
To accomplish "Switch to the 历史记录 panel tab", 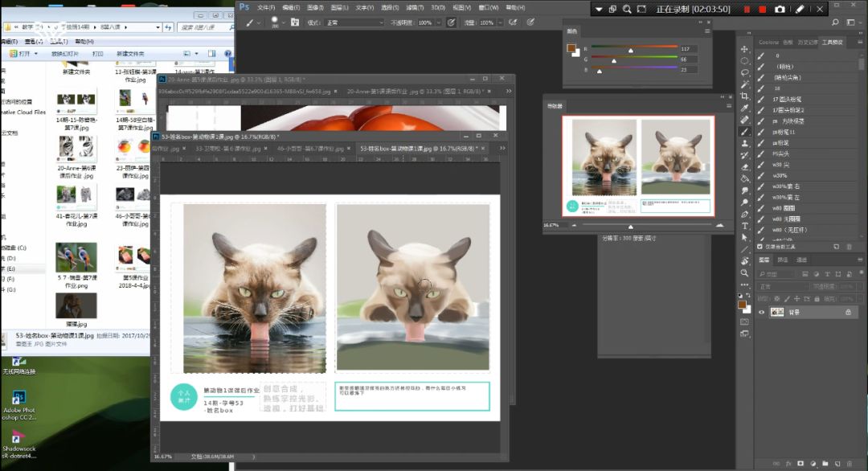I will 808,42.
